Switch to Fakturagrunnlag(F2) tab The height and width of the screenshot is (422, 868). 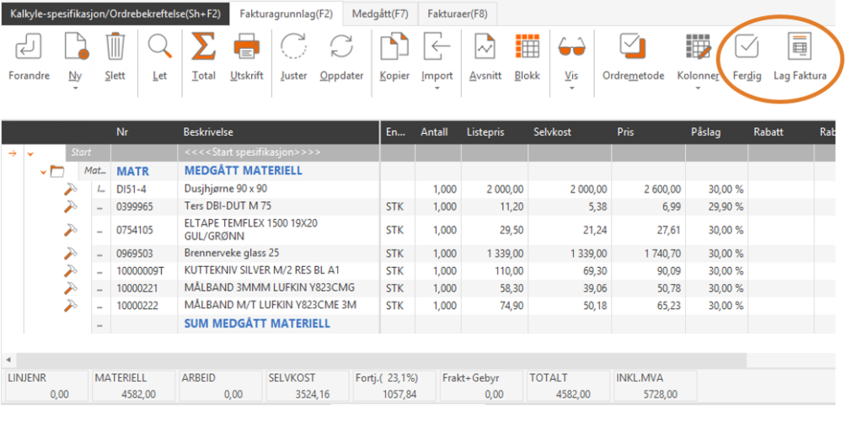point(287,13)
